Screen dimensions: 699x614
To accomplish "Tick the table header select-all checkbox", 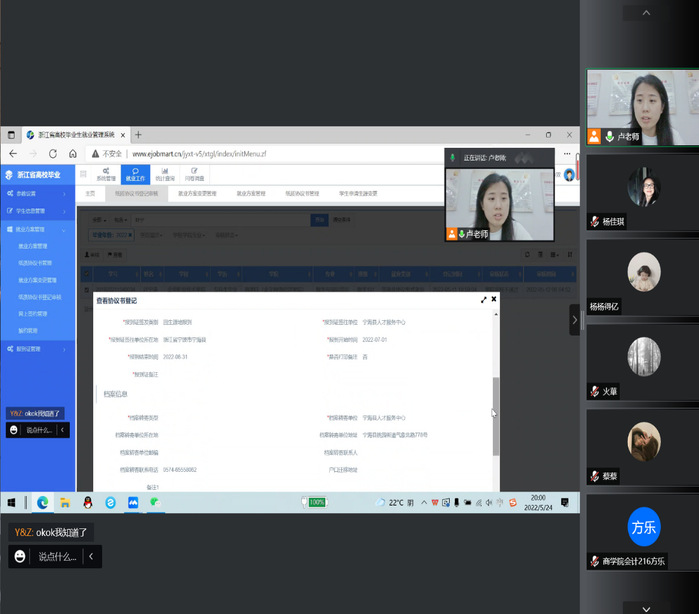I will (86, 274).
